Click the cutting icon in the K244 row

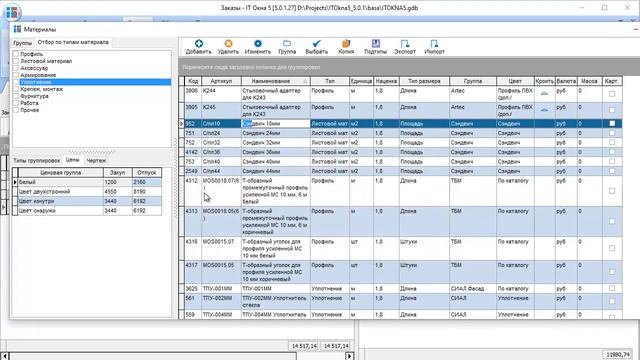544,94
